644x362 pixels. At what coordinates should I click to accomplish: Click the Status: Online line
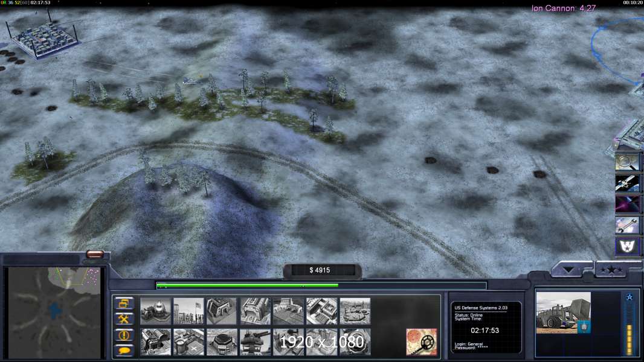469,315
